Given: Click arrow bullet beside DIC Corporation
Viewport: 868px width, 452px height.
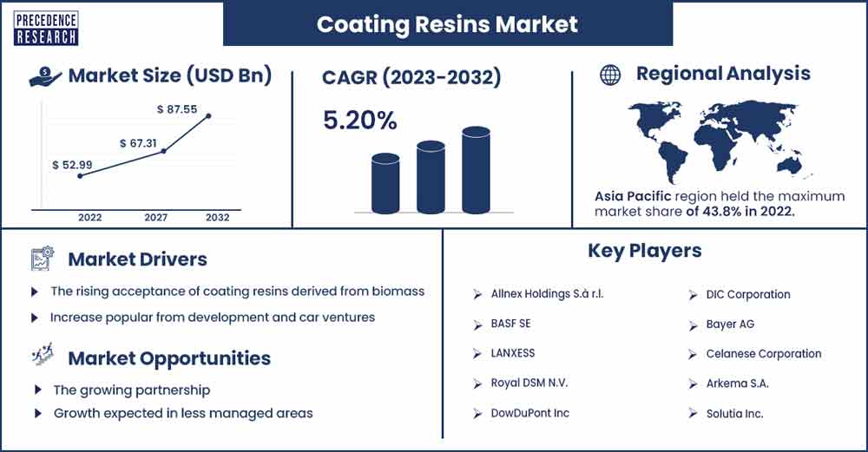Looking at the screenshot, I should coord(693,296).
